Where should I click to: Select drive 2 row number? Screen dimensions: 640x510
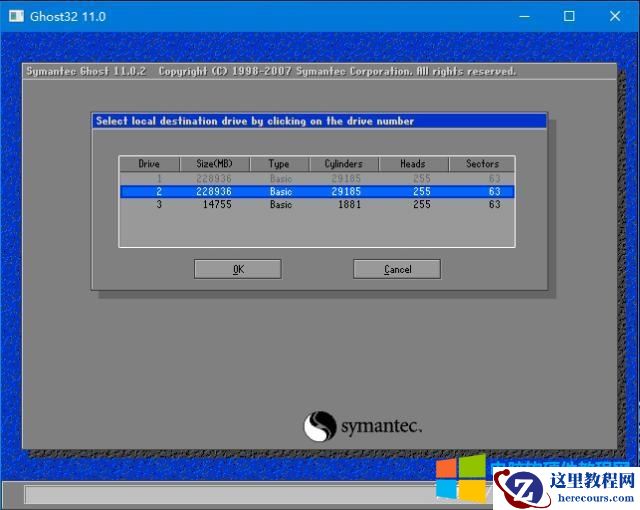(159, 191)
